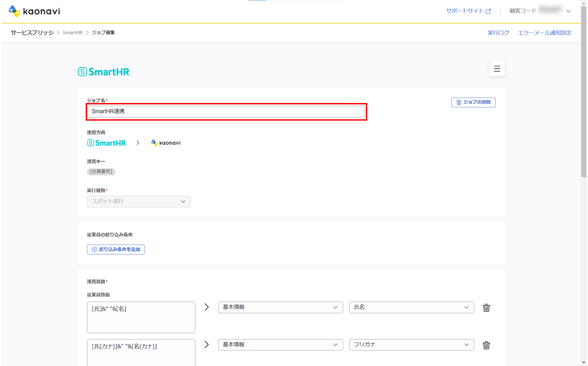Image resolution: width=588 pixels, height=366 pixels.
Task: Open エラーメール通知設定
Action: (545, 33)
